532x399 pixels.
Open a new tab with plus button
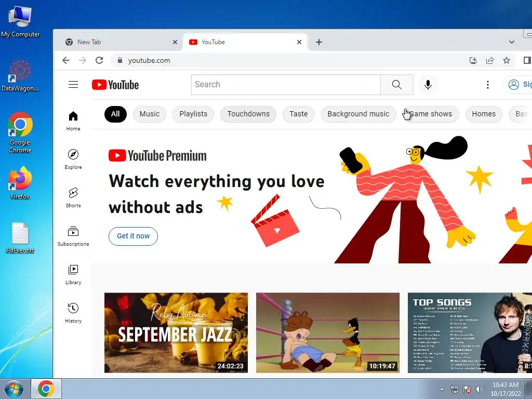point(318,42)
